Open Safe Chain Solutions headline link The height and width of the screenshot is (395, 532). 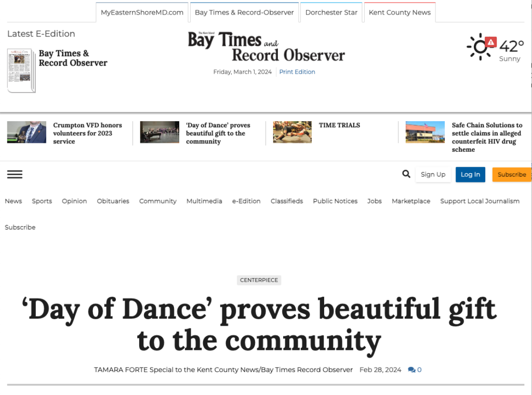coord(487,137)
